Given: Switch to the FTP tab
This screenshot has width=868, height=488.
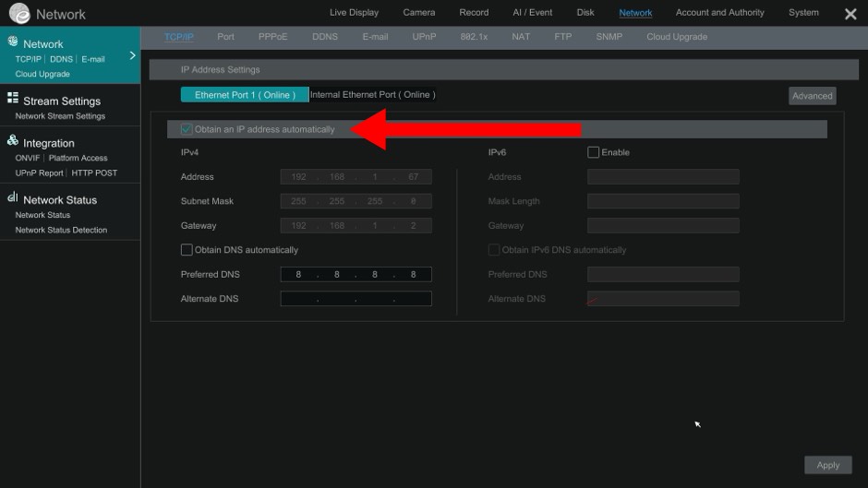Looking at the screenshot, I should pos(563,37).
